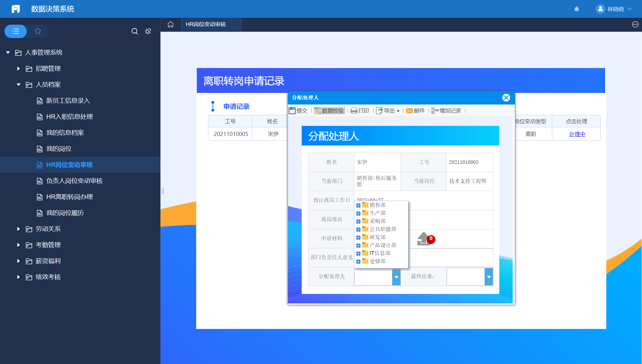Click the pin sidebar icon
The image size is (642, 364).
(x=148, y=31)
